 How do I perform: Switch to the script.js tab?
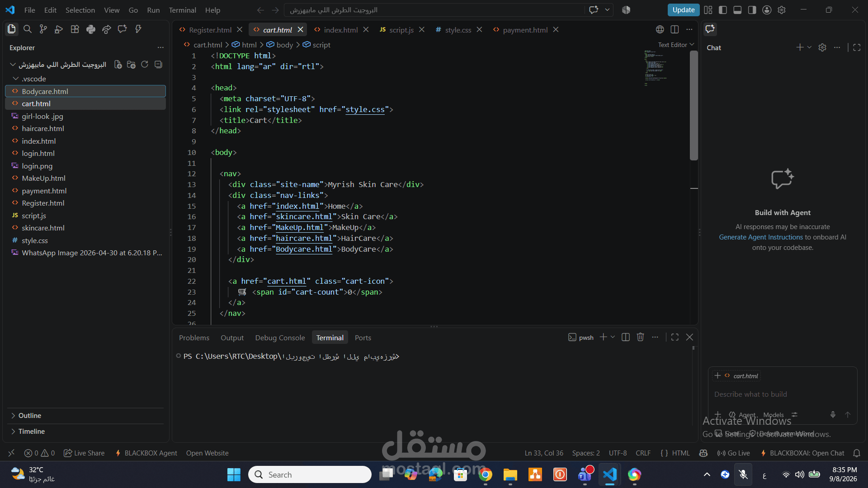(x=401, y=30)
